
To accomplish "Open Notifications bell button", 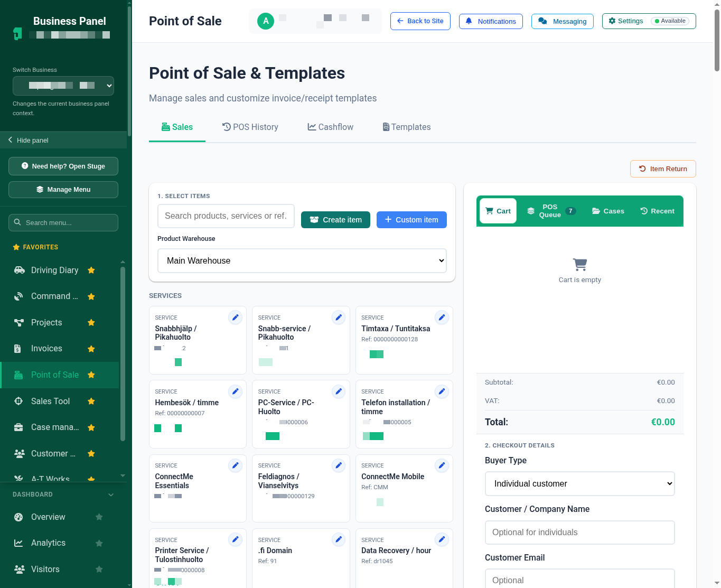I will pos(491,21).
